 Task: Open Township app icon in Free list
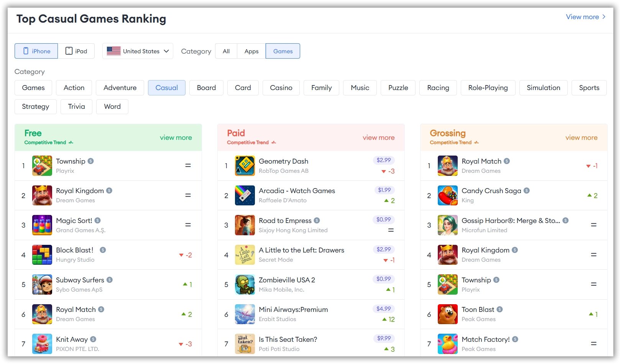(42, 166)
